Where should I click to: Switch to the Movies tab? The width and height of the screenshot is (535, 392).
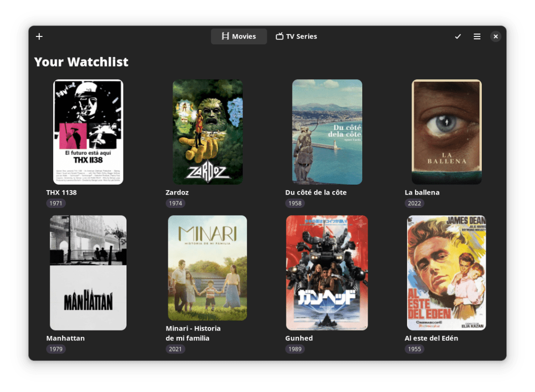239,36
